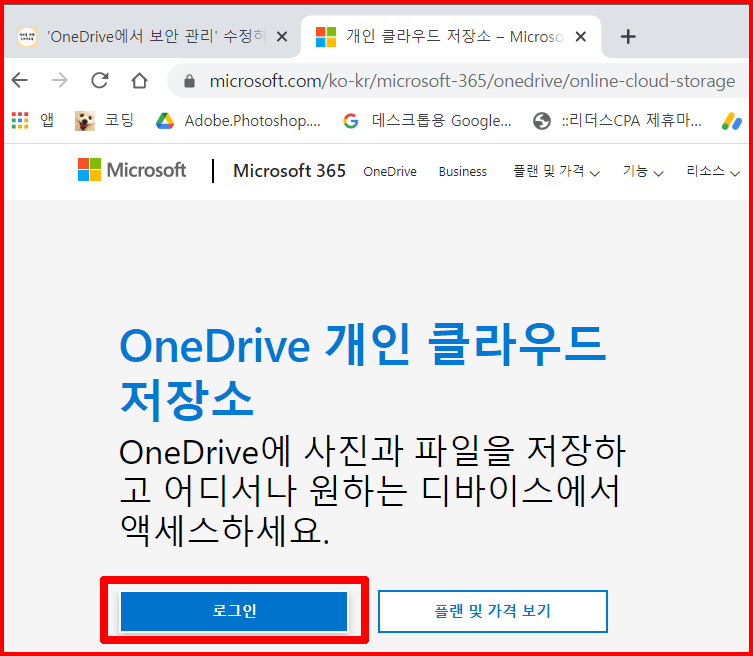Click the blue 로그인 button
Screen dimensions: 753x656
pyautogui.click(x=234, y=611)
